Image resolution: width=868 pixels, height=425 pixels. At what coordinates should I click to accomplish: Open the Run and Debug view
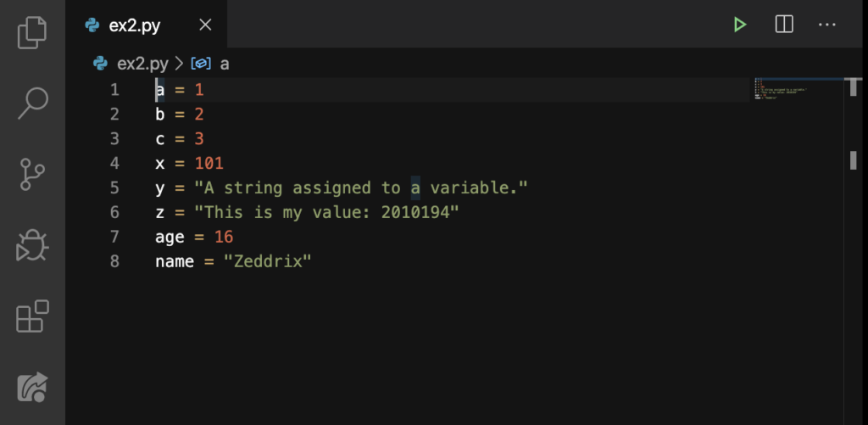pyautogui.click(x=32, y=245)
